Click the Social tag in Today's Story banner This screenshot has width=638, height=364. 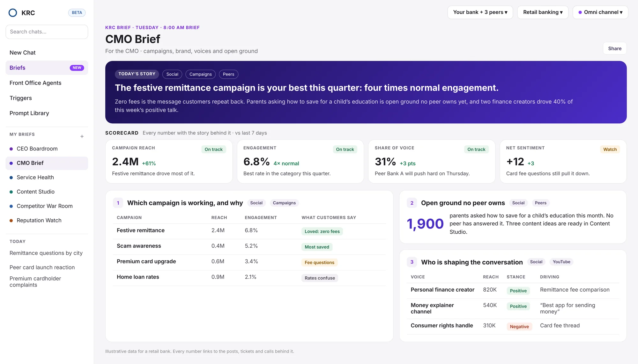[172, 74]
